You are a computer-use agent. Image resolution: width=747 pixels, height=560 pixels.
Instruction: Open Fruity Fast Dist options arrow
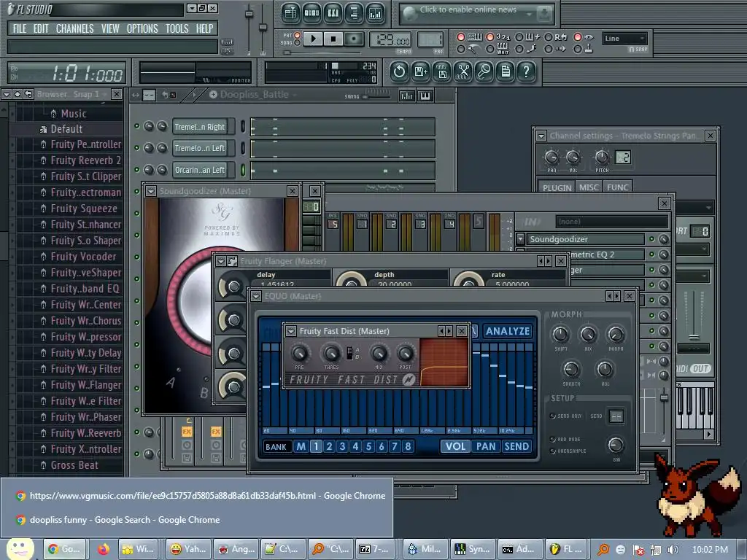291,331
